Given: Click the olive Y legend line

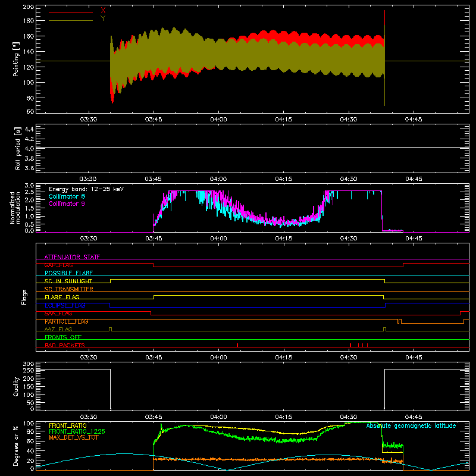Looking at the screenshot, I should coord(70,21).
